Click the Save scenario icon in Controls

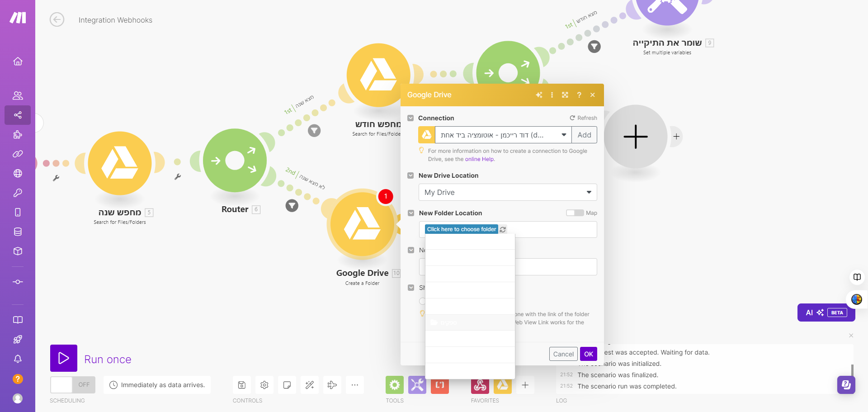click(242, 385)
